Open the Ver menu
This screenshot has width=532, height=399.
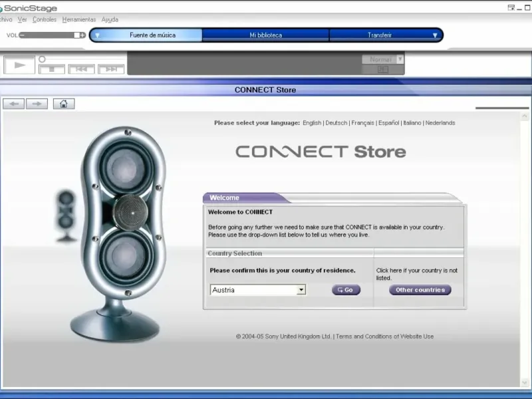tap(22, 20)
